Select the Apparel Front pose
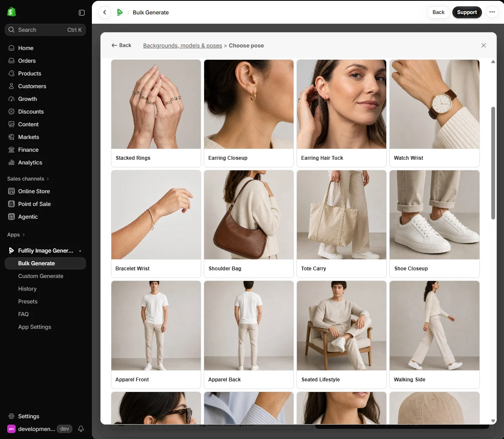This screenshot has height=439, width=504. (156, 335)
